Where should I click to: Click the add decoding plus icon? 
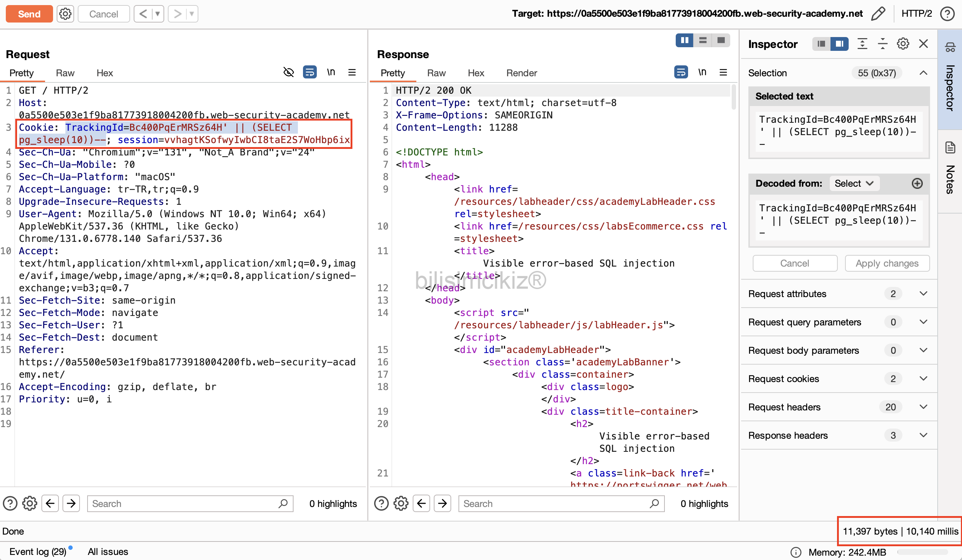917,184
